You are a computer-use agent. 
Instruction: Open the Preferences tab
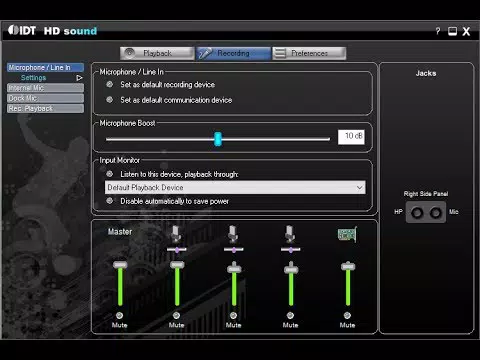pyautogui.click(x=309, y=53)
